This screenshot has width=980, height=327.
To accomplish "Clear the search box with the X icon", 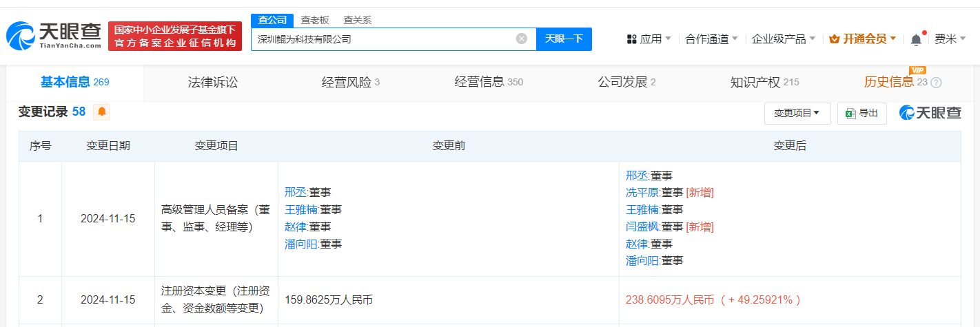I will pyautogui.click(x=522, y=39).
